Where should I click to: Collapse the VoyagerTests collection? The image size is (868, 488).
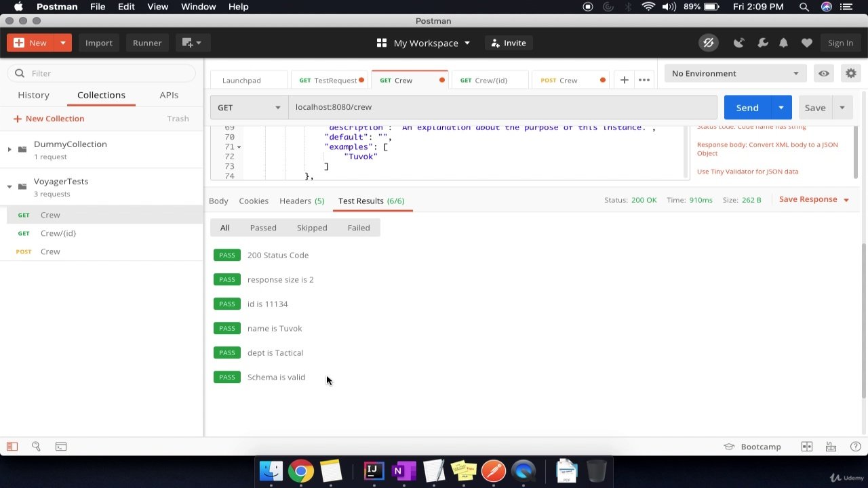pyautogui.click(x=9, y=186)
